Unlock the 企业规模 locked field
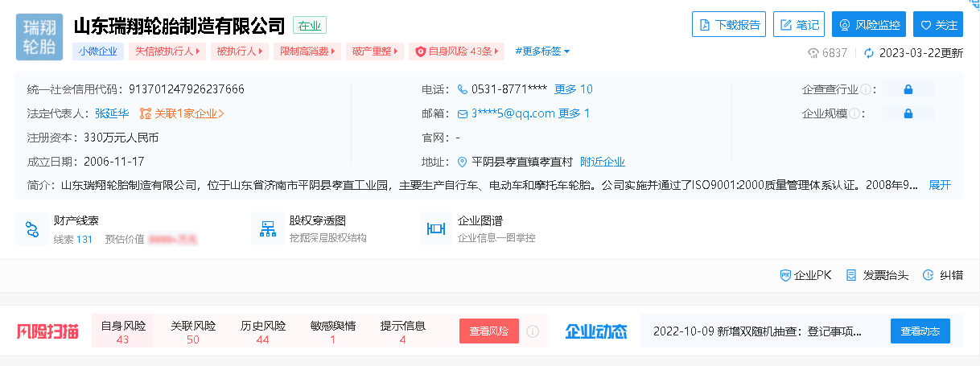 [908, 113]
